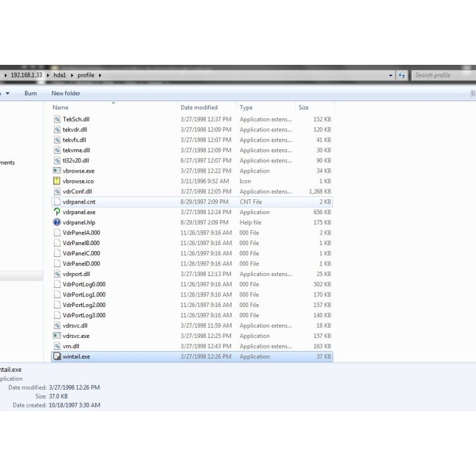Click New folder in the toolbar
This screenshot has height=476, width=476.
[65, 93]
